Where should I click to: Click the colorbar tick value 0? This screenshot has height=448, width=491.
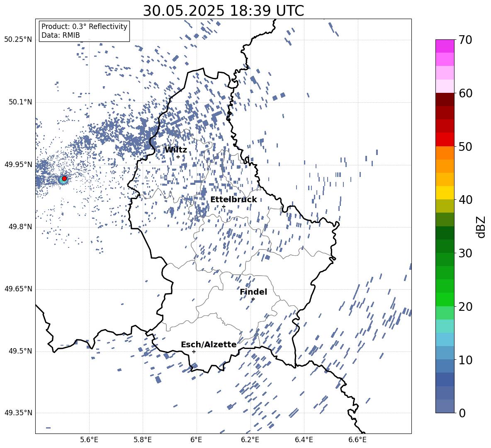462,413
